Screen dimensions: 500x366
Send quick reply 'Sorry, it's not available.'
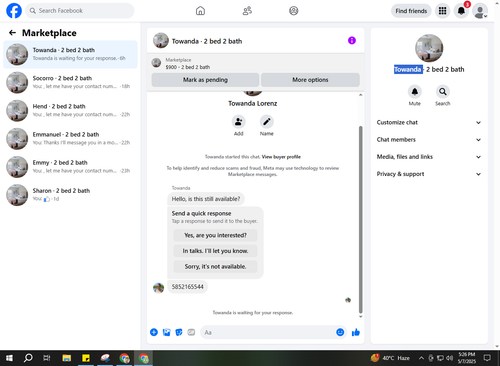(215, 266)
